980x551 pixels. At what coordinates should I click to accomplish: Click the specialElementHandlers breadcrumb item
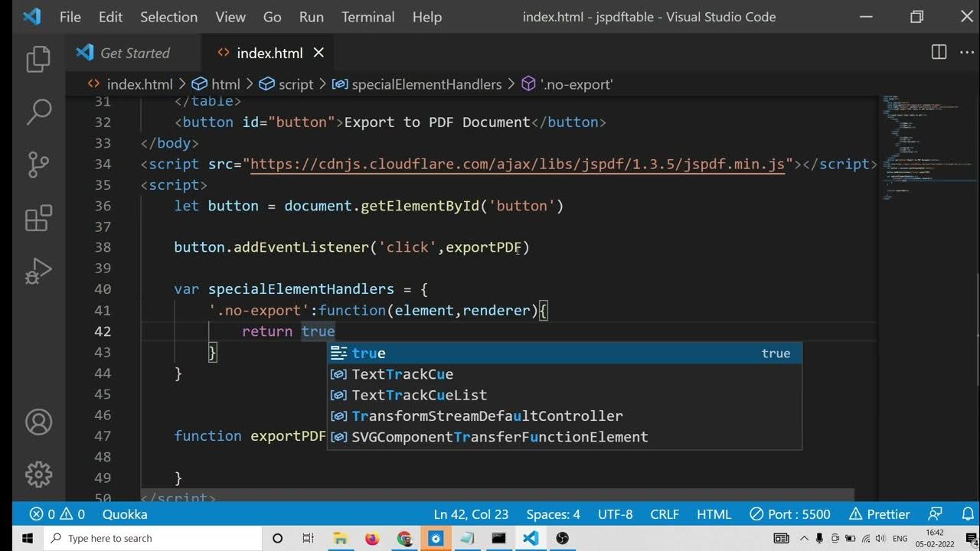426,84
